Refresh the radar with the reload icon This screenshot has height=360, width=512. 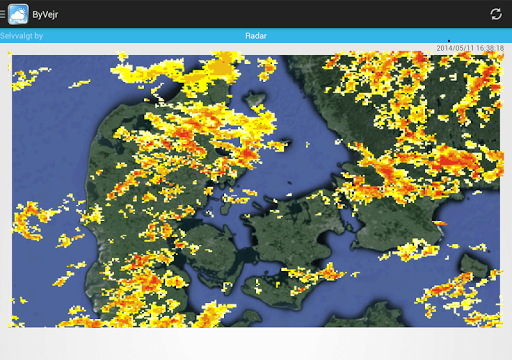click(496, 14)
